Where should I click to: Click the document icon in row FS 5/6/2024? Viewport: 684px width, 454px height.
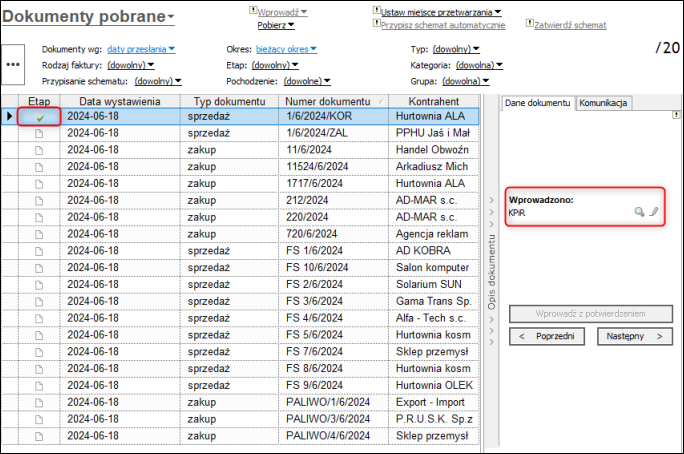click(39, 335)
